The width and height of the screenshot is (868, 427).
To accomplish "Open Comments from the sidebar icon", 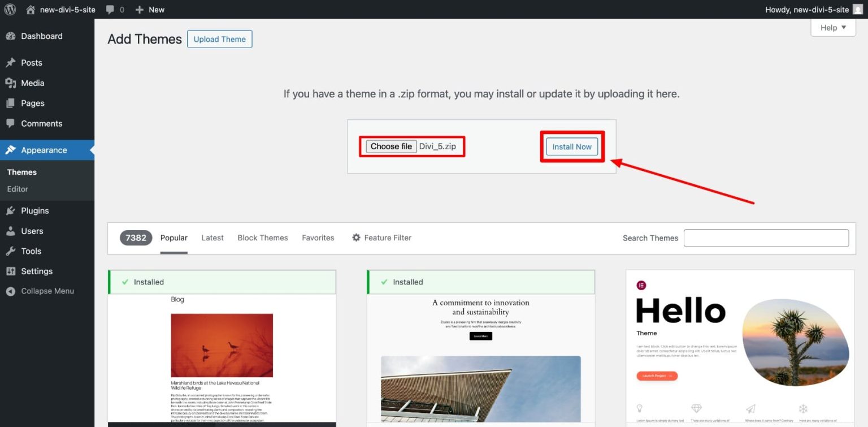I will 11,123.
